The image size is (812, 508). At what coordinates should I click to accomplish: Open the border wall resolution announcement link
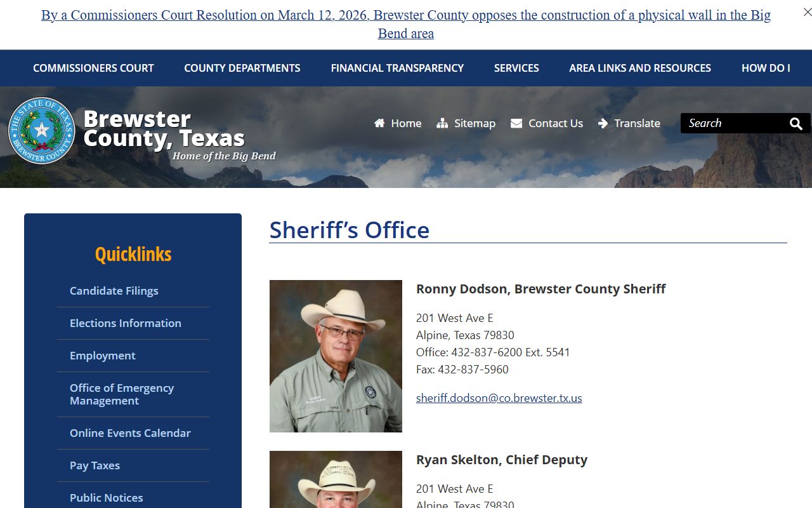(x=406, y=24)
